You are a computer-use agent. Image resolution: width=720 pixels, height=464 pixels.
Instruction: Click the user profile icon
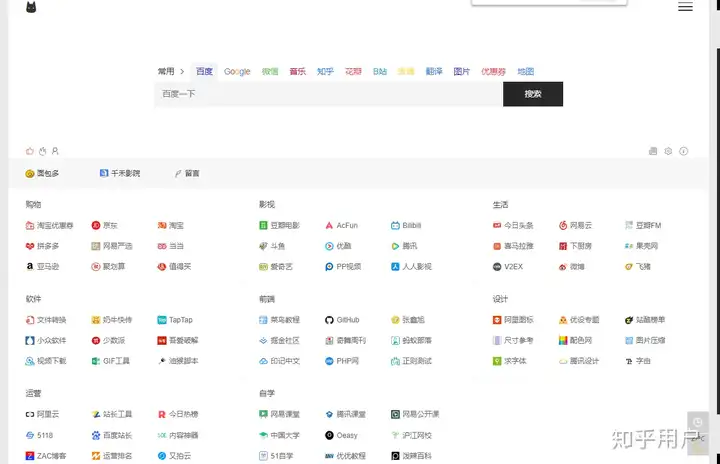coord(55,151)
